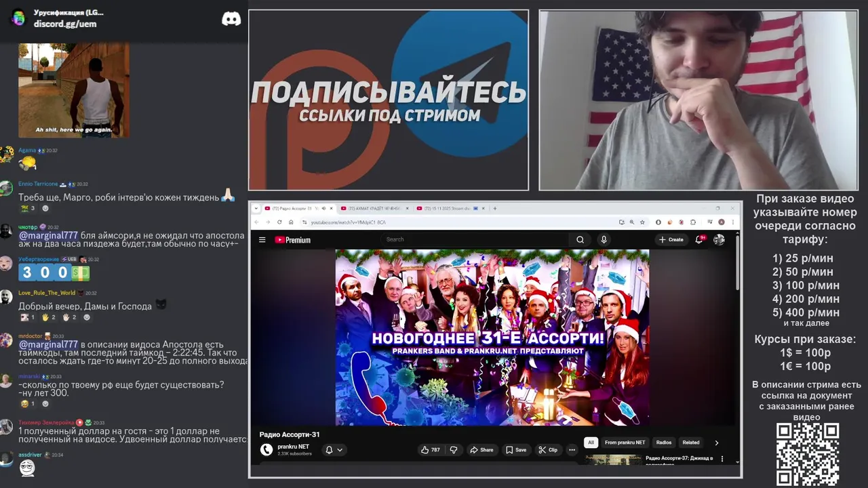The height and width of the screenshot is (488, 868).
Task: Click the YouTube search input field
Action: tap(475, 239)
